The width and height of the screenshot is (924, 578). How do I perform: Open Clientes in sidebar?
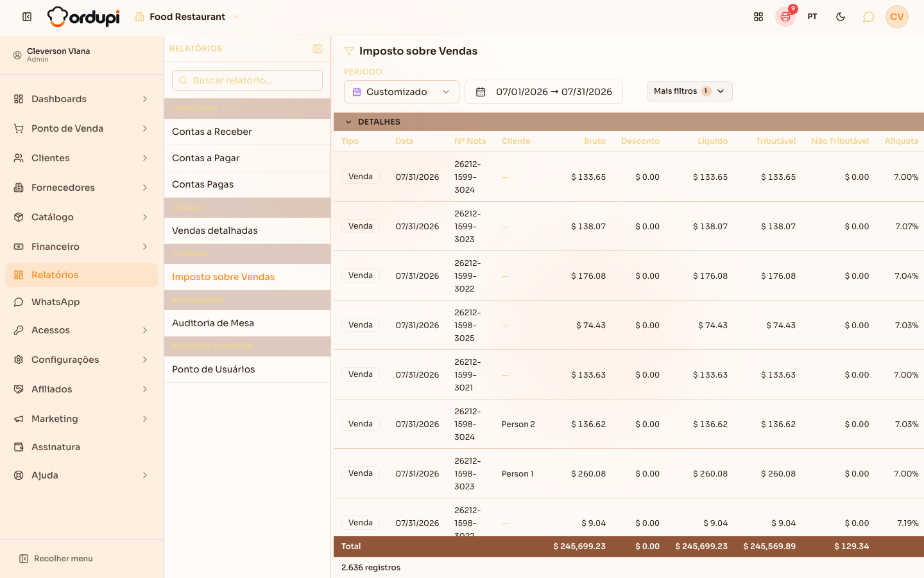(x=81, y=158)
